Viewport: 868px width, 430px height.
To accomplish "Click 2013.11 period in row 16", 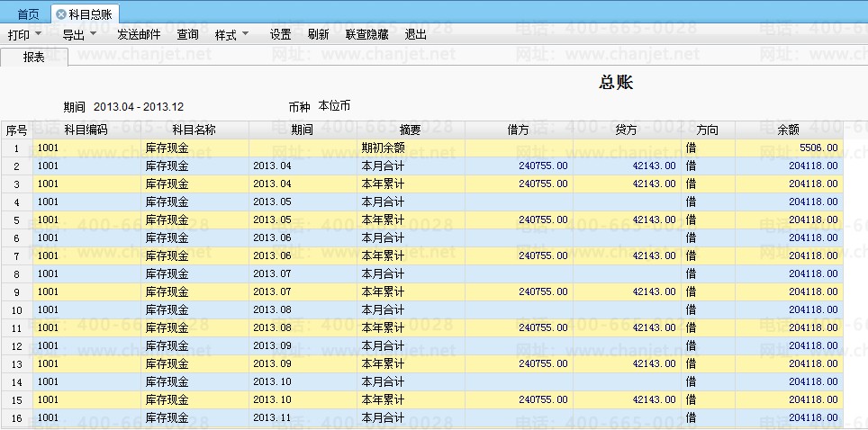I will click(303, 417).
